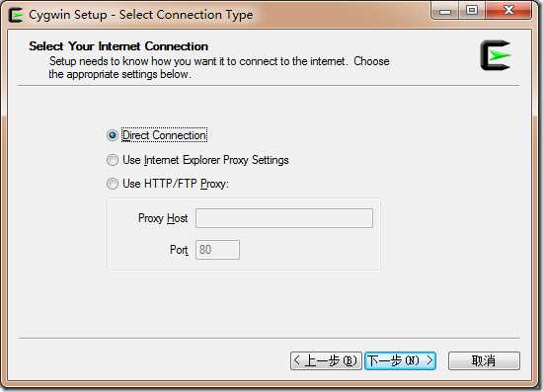This screenshot has height=392, width=543.
Task: Click the 'Select Your Internet Connection' heading
Action: pyautogui.click(x=118, y=46)
